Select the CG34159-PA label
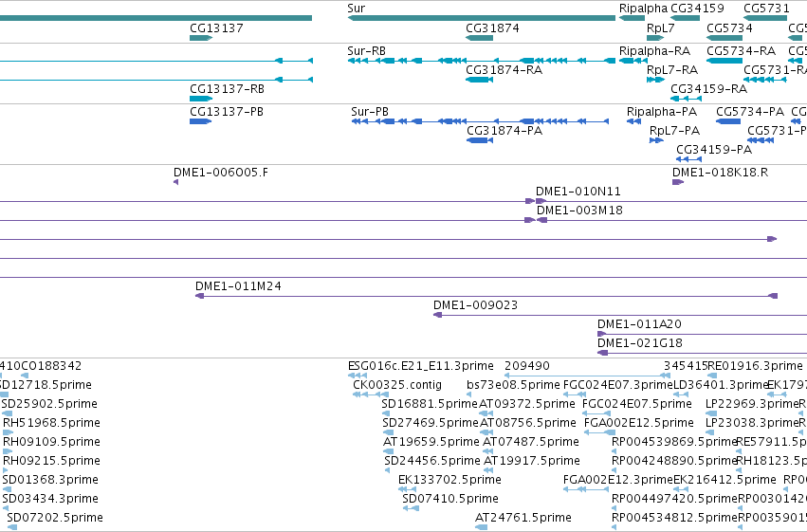The image size is (807, 532). 714,149
